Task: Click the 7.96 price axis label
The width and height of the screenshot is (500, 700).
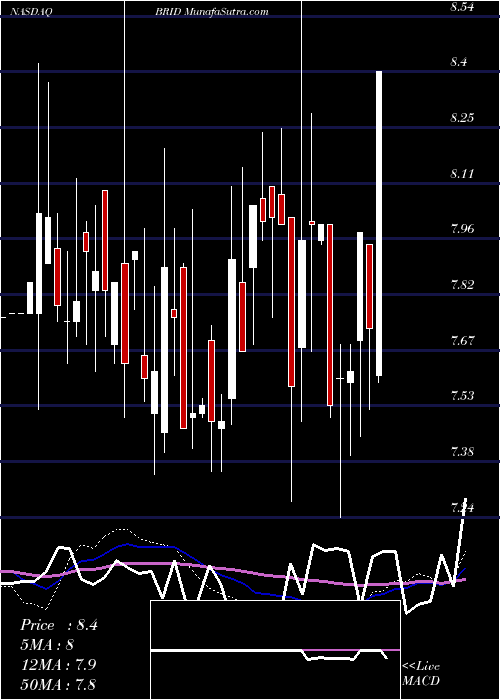Action: tap(462, 229)
